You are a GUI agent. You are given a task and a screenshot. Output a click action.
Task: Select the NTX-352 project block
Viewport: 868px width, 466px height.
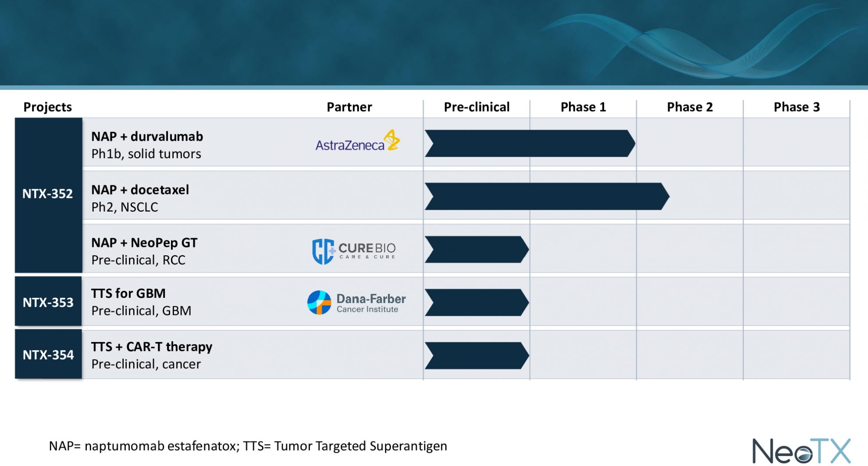point(48,194)
